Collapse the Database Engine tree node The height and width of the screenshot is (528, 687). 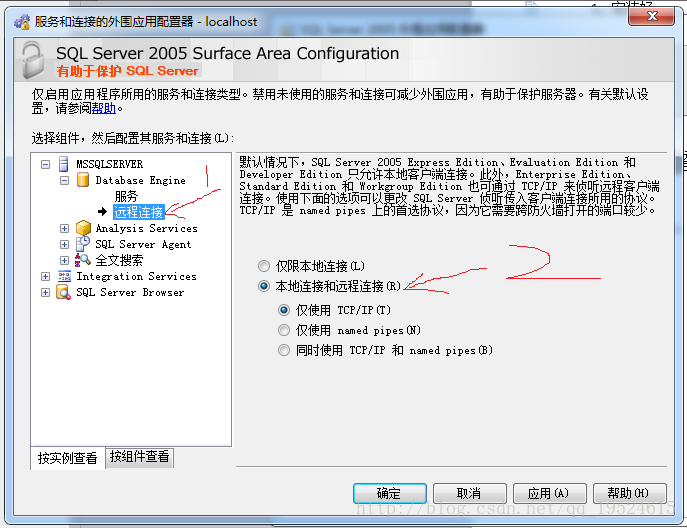point(64,181)
